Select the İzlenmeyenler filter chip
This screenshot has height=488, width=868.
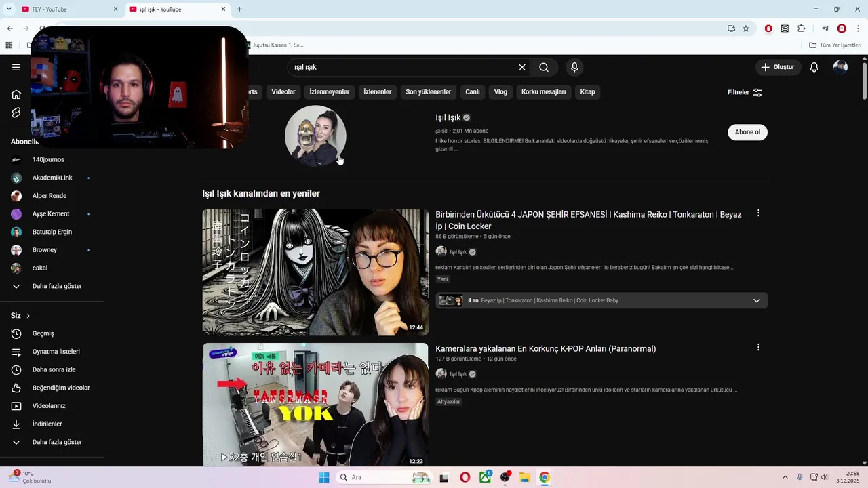pyautogui.click(x=330, y=91)
